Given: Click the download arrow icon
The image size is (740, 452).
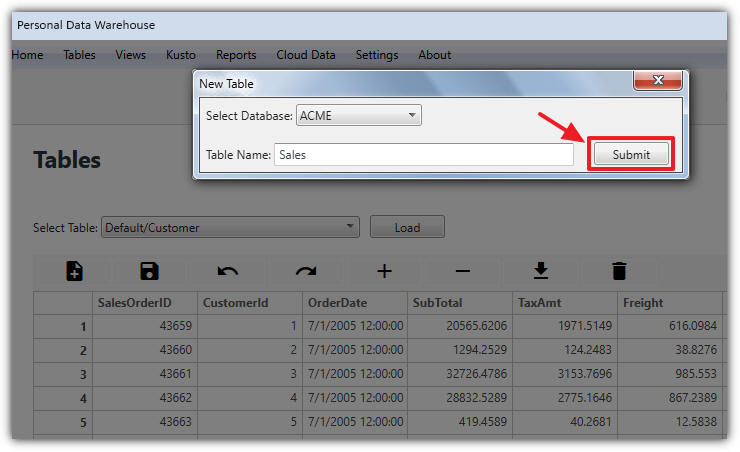Looking at the screenshot, I should (x=541, y=271).
